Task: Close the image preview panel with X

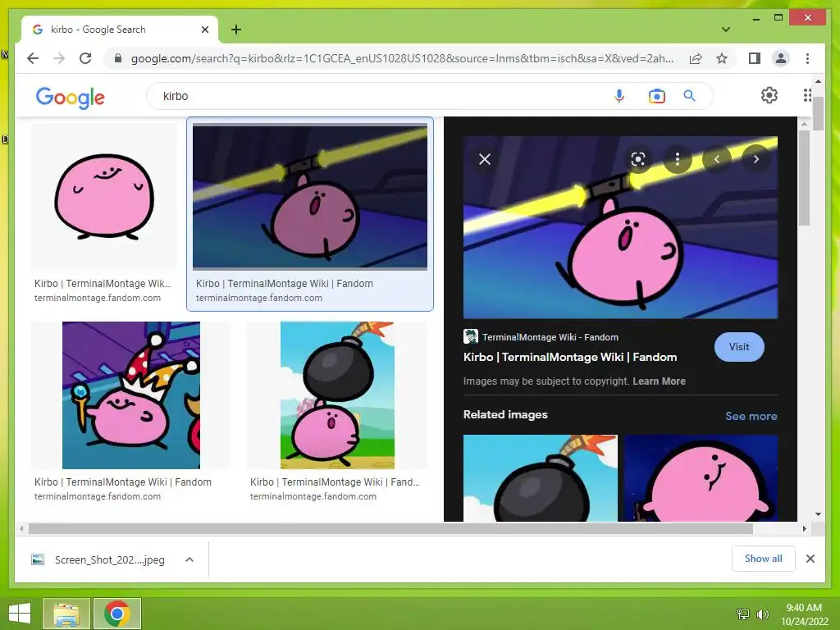Action: pyautogui.click(x=484, y=159)
